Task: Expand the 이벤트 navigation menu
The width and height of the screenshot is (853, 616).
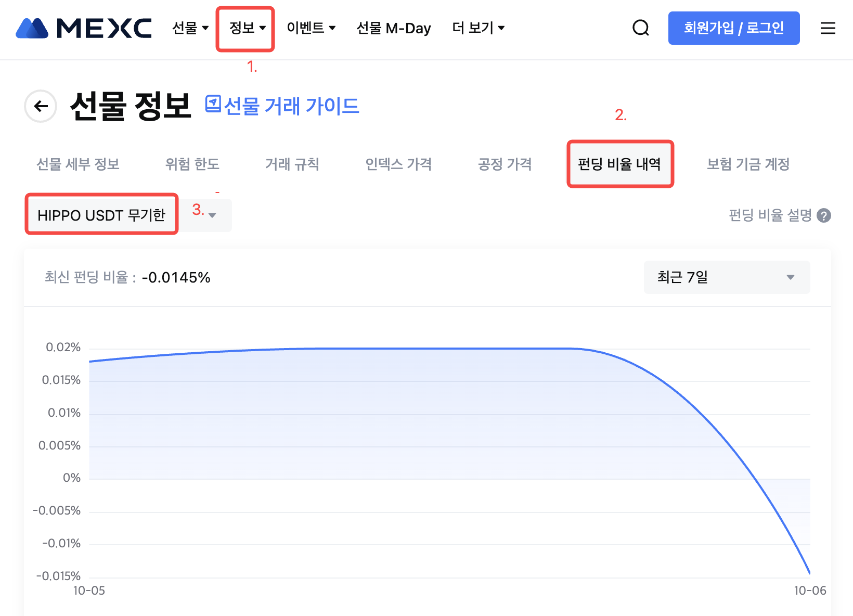Action: coord(311,28)
